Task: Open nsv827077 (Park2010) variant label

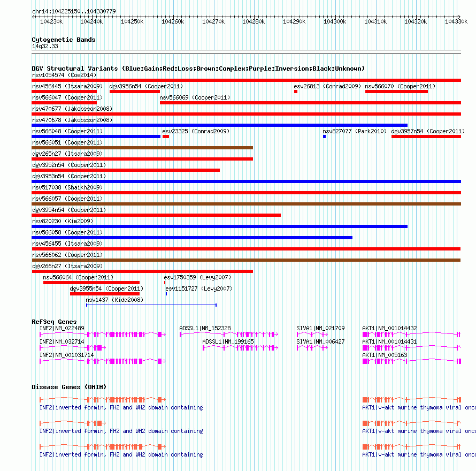Action: point(355,131)
